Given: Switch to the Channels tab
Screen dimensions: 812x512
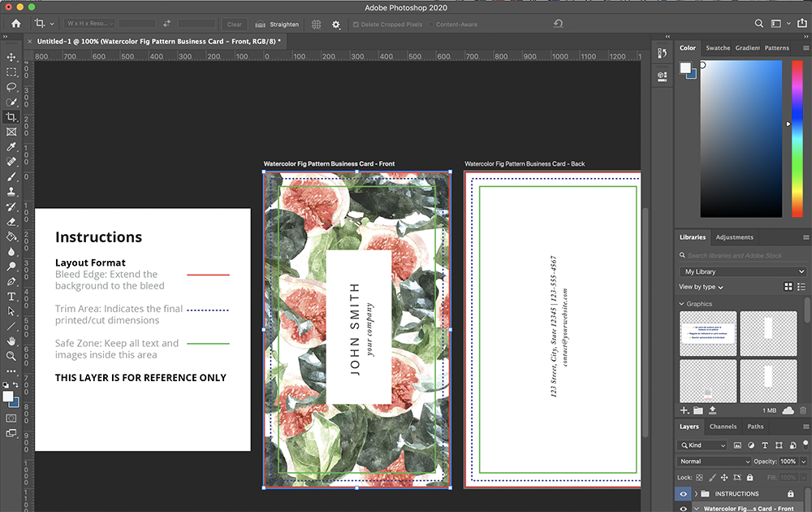Looking at the screenshot, I should (723, 427).
